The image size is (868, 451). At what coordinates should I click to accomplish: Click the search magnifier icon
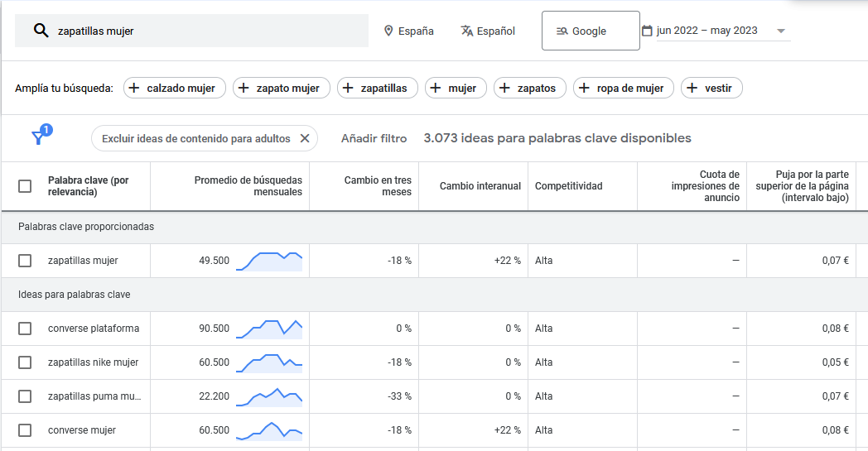41,31
